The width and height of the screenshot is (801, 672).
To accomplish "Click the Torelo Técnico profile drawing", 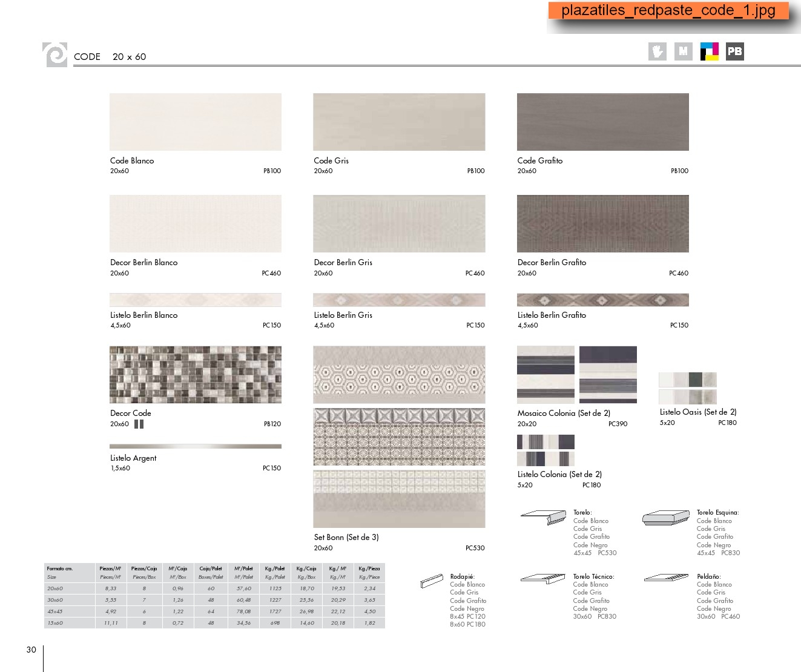I will 543,578.
